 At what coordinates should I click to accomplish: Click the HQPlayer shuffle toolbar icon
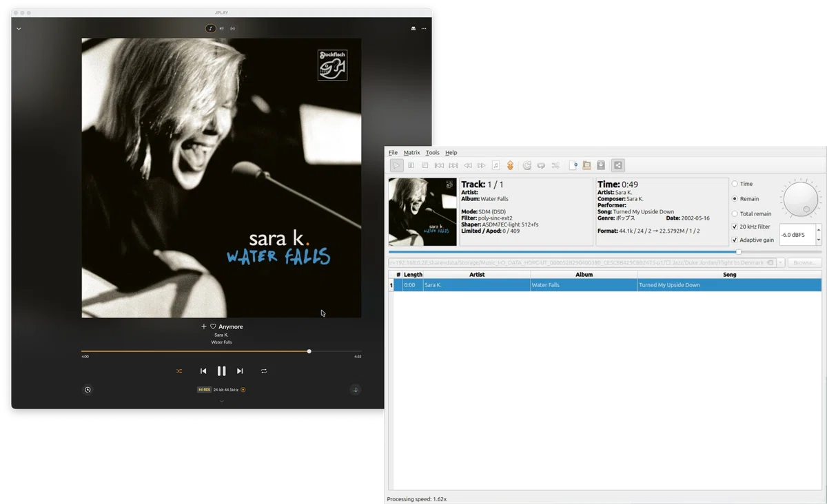coord(555,165)
